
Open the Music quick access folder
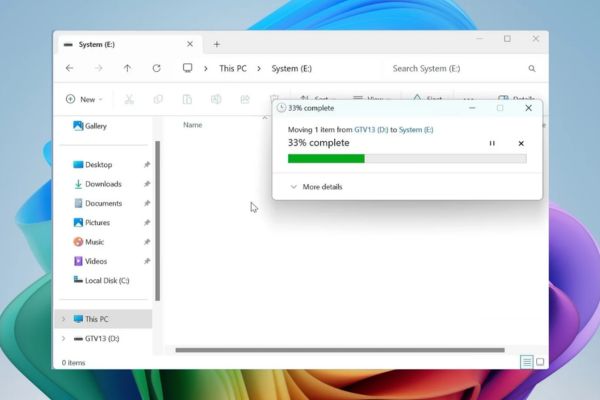point(88,242)
